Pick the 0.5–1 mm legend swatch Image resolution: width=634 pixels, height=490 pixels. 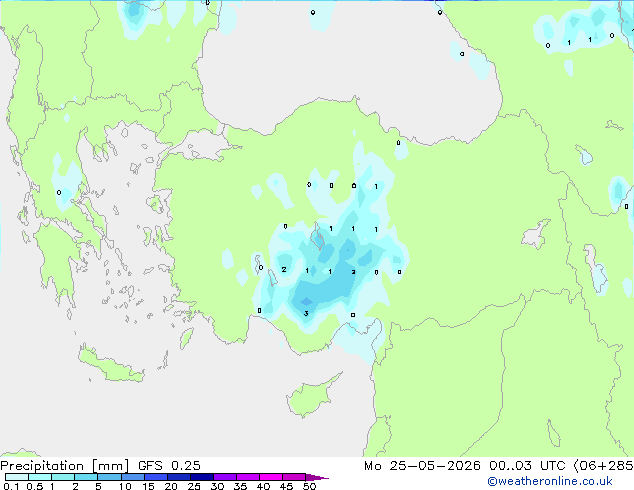[x=40, y=477]
